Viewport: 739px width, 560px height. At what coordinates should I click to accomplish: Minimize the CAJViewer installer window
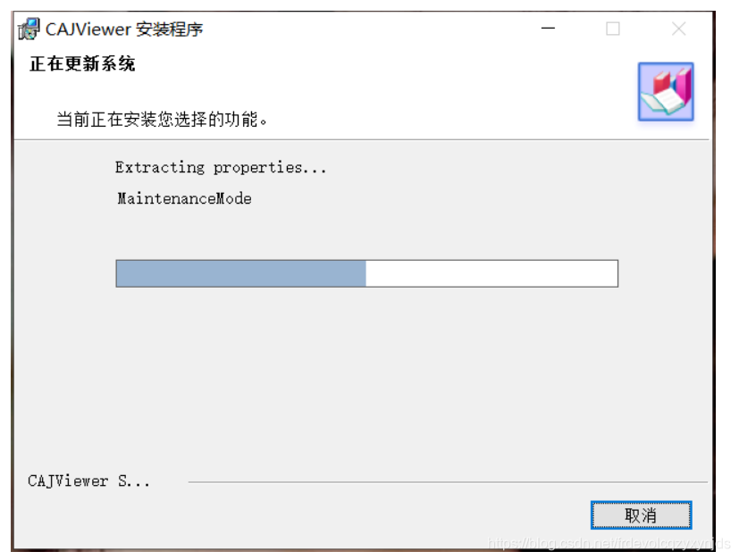pos(548,29)
